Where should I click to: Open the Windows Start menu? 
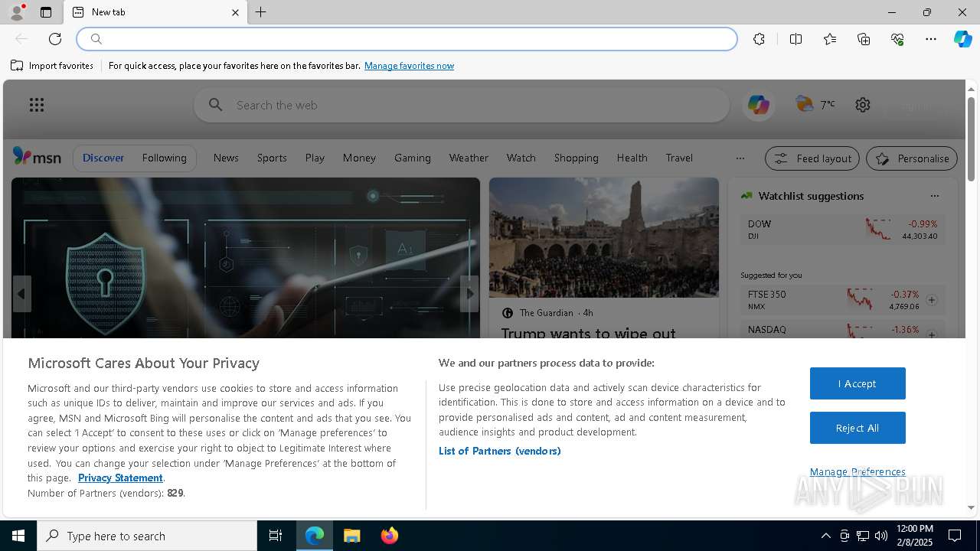tap(18, 536)
